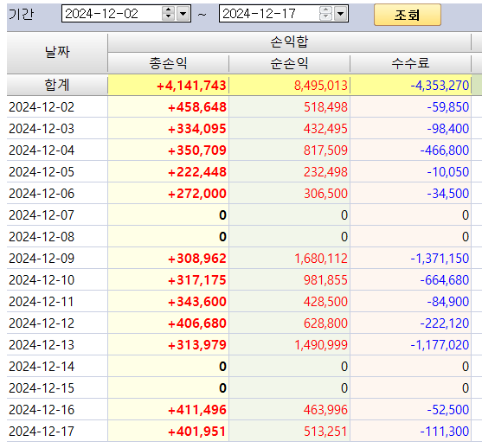
Task: Select the 총손익 column header
Action: point(168,63)
